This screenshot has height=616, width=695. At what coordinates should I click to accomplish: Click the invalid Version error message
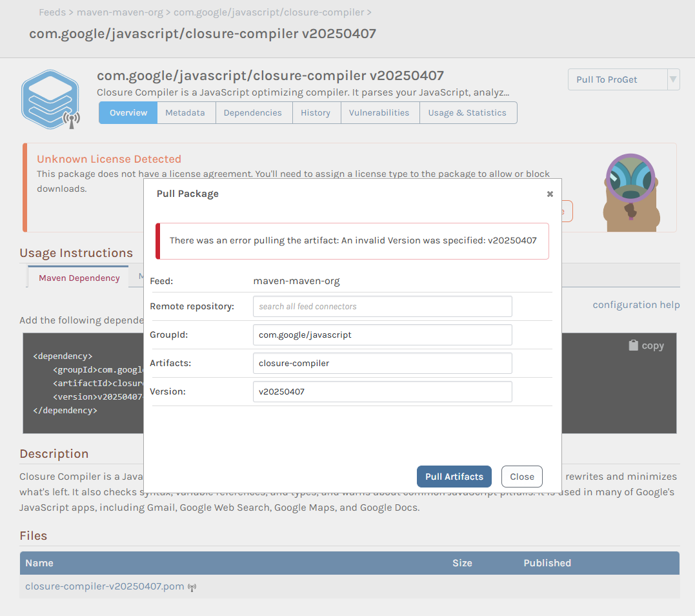[353, 240]
